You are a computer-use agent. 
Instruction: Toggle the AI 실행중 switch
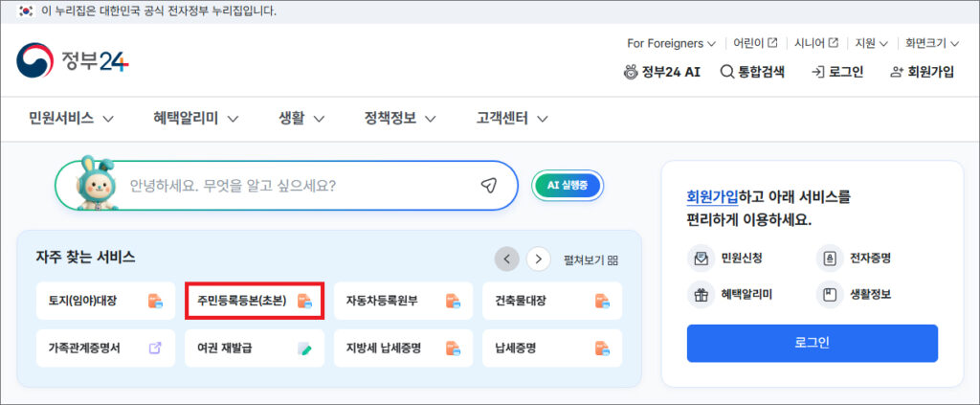(x=568, y=185)
